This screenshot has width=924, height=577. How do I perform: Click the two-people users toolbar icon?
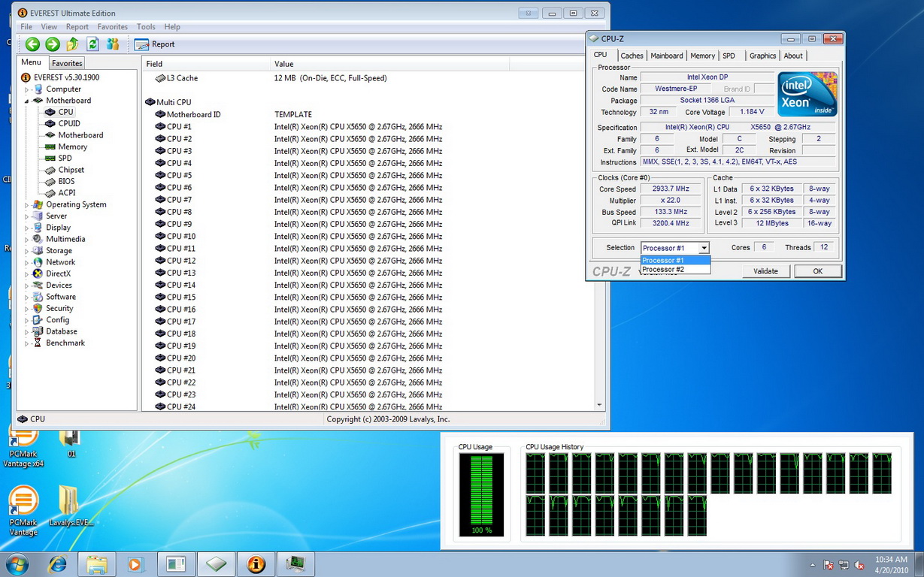coord(114,44)
